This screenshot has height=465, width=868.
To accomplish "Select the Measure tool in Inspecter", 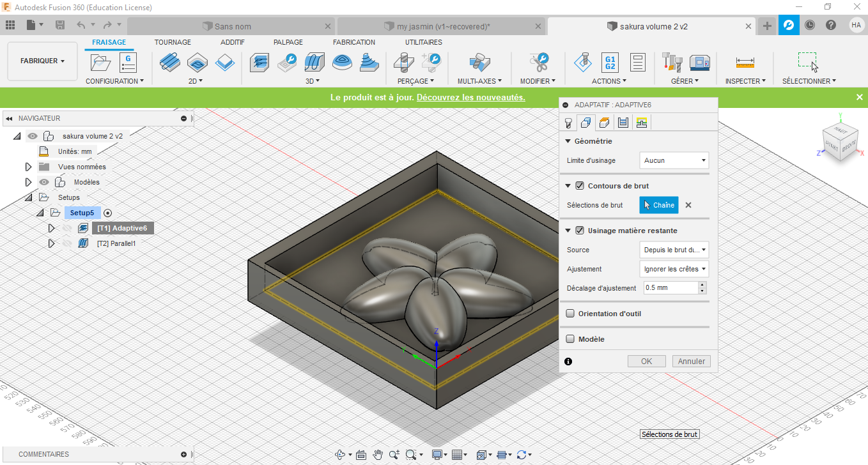I will click(x=745, y=62).
